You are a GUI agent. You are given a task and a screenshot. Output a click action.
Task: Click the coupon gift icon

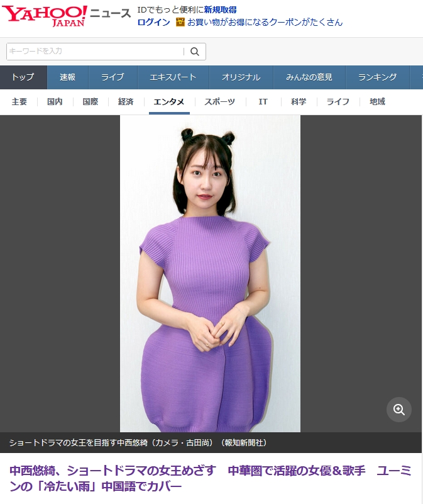180,22
